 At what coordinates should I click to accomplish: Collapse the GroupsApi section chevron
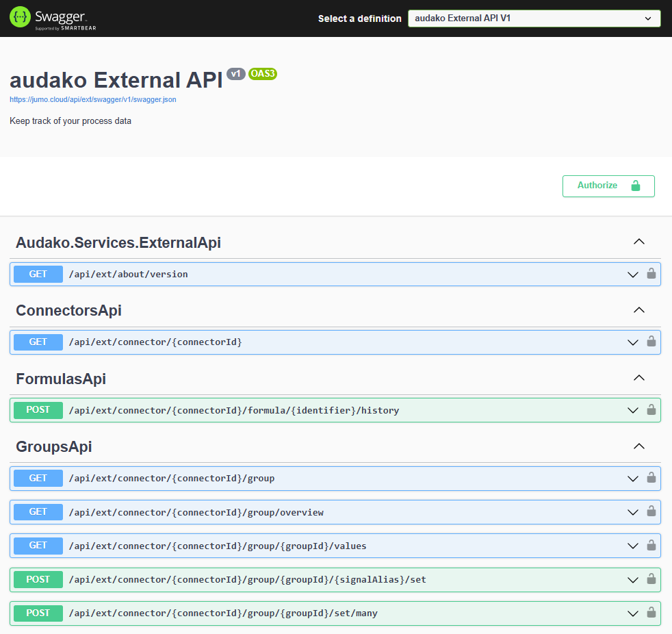[639, 446]
